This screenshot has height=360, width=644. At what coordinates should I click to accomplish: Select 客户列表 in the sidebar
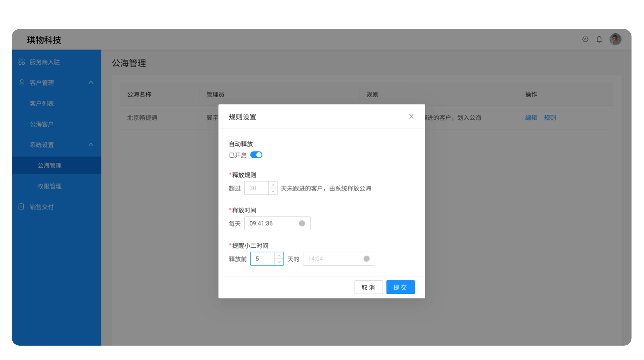tap(42, 103)
